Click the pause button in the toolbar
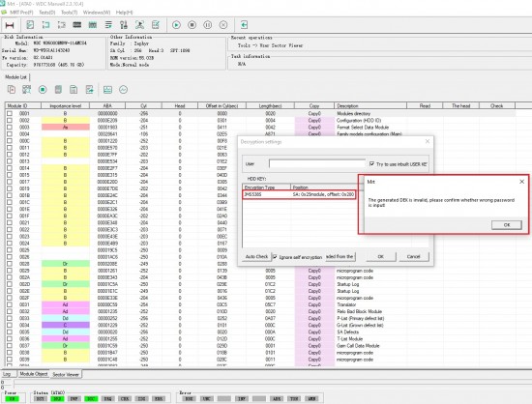Screen dimensions: 532x404 point(208,25)
